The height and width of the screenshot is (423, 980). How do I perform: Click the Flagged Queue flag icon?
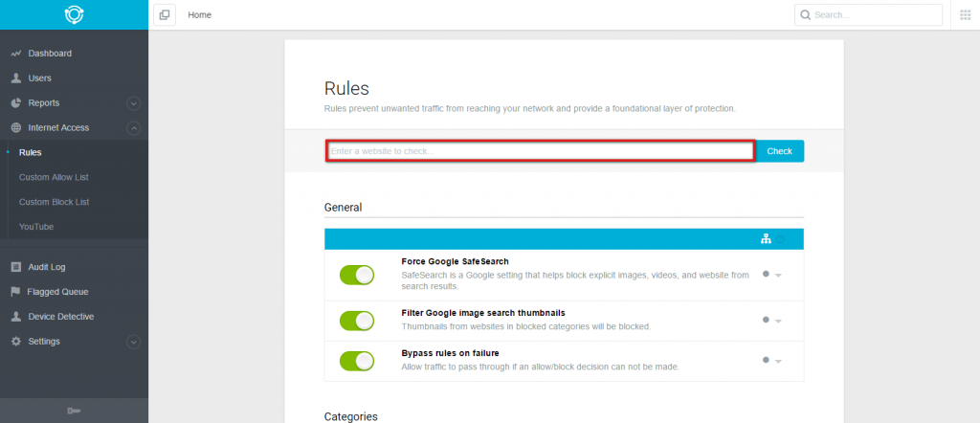click(x=16, y=292)
